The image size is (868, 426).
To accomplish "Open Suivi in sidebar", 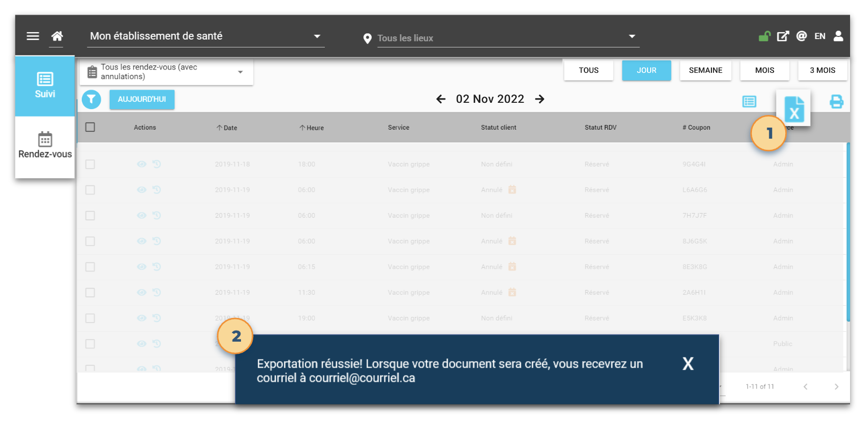I will [x=45, y=86].
